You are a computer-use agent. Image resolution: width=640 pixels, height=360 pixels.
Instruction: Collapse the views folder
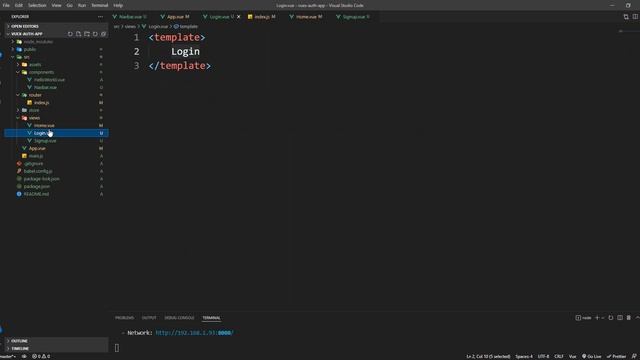pyautogui.click(x=56, y=118)
